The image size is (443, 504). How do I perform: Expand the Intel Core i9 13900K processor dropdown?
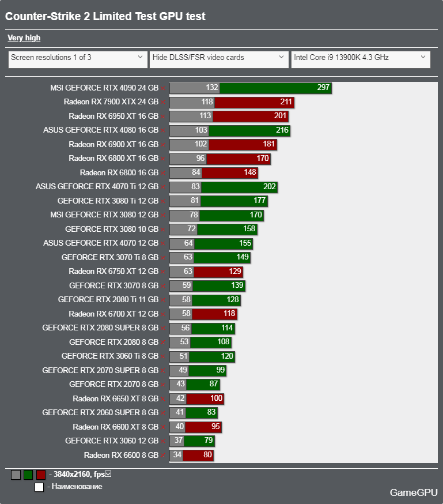coord(361,59)
